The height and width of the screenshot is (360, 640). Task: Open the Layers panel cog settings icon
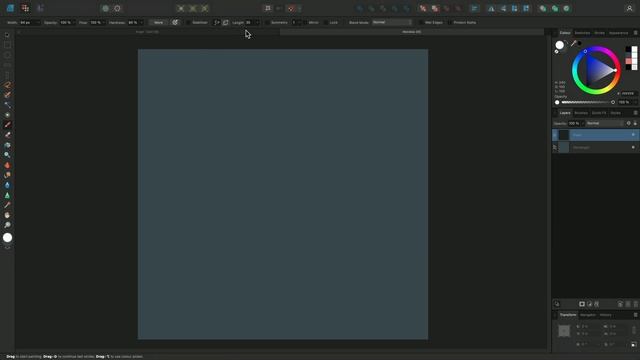tap(629, 123)
